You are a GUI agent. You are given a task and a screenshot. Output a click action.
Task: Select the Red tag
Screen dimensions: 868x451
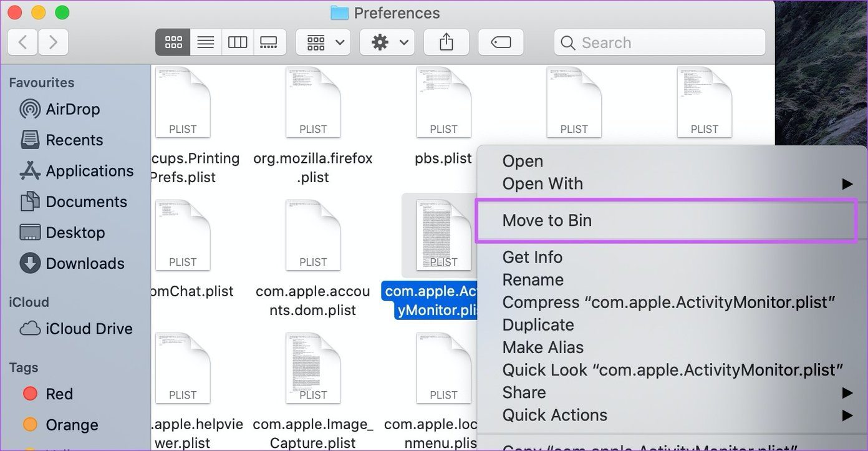tap(48, 394)
